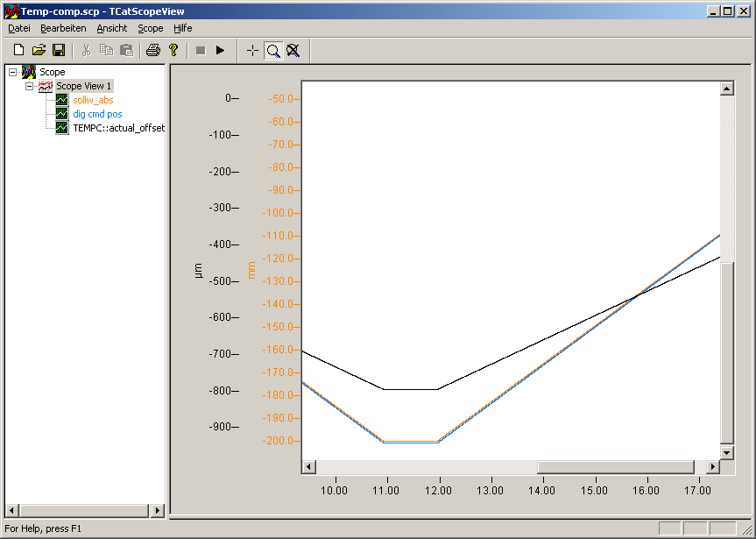This screenshot has width=756, height=539.
Task: Click the -900 µm axis value
Action: point(221,427)
